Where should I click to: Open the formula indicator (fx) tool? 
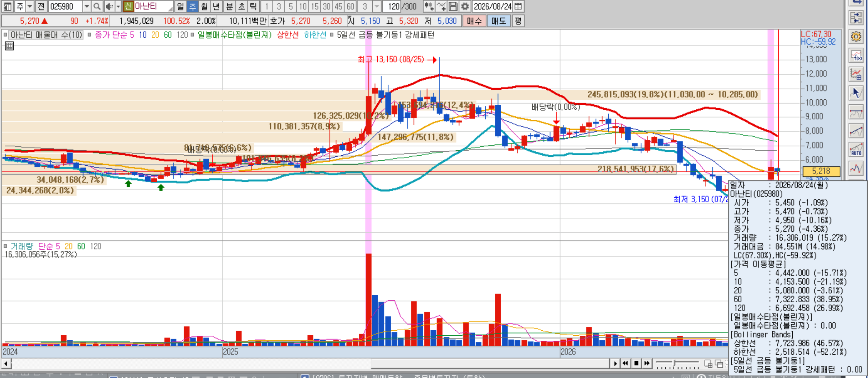(x=856, y=55)
